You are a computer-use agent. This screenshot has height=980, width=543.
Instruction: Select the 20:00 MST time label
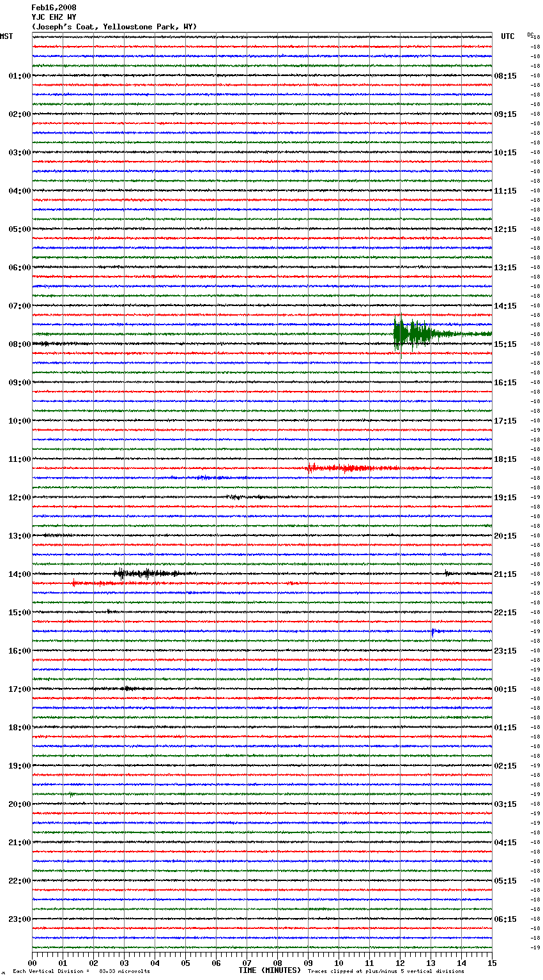[x=19, y=804]
